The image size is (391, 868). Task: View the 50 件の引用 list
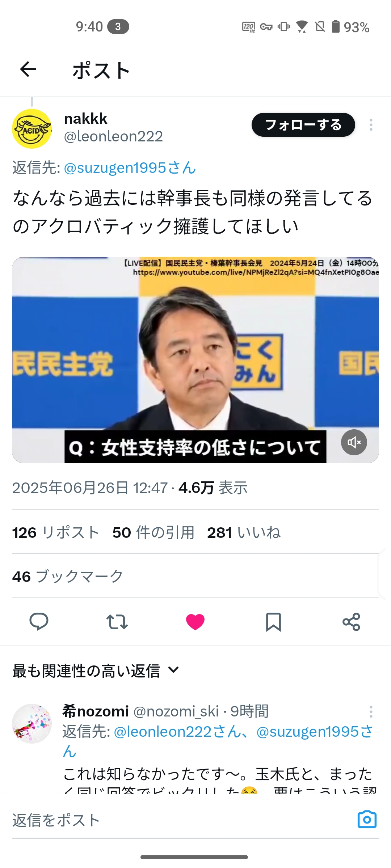pos(154,532)
